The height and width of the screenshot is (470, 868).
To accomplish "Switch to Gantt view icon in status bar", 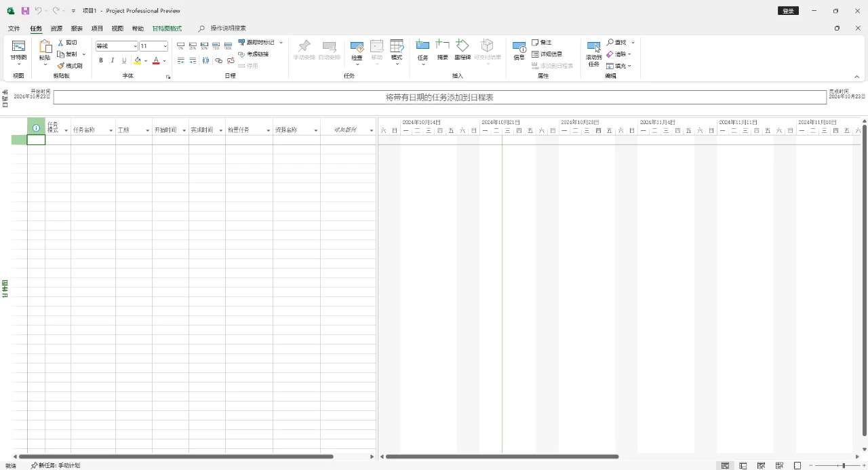I will click(x=726, y=465).
